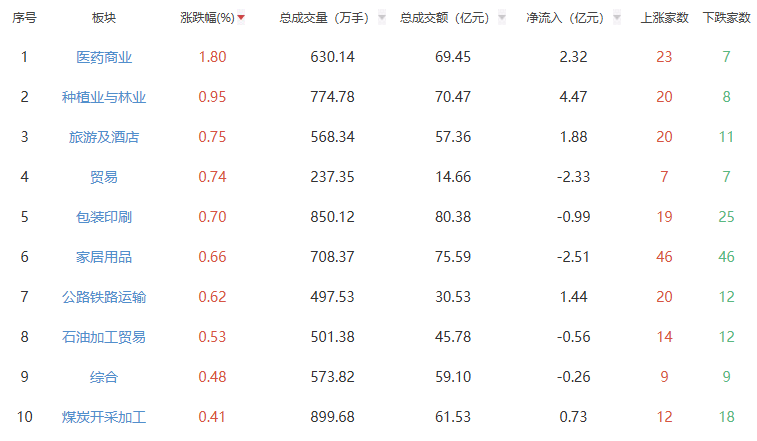
Task: Click the sort arrow beside 总成交量（万手）
Action: pyautogui.click(x=382, y=17)
